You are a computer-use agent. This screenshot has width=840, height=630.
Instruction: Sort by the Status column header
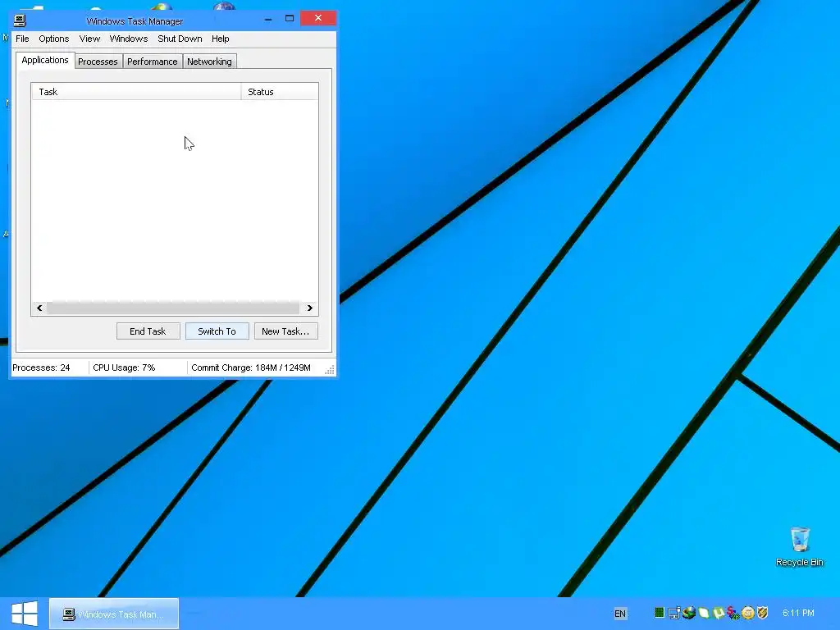[x=280, y=92]
